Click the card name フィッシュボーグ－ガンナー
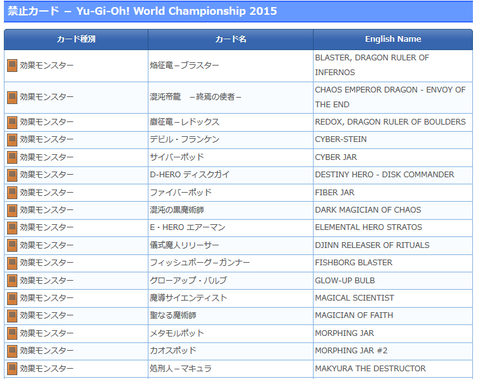 click(x=200, y=263)
